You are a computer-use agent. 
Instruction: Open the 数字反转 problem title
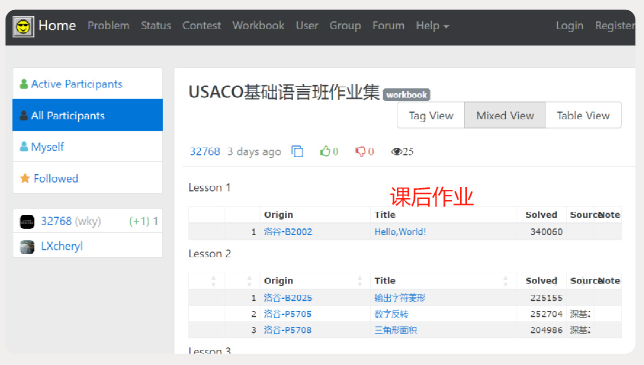coord(391,314)
